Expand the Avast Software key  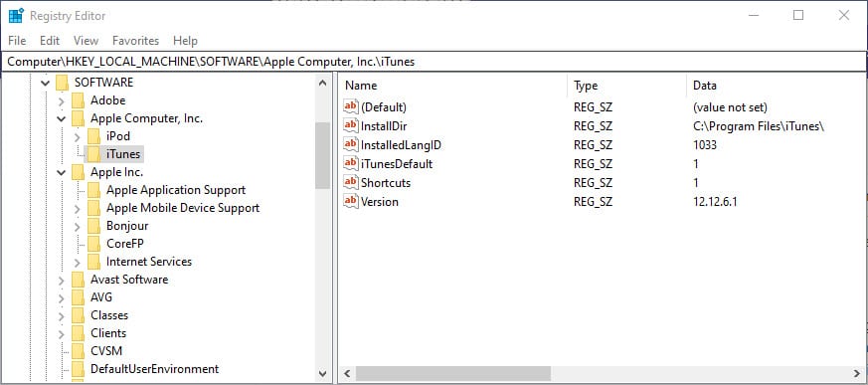pyautogui.click(x=62, y=280)
